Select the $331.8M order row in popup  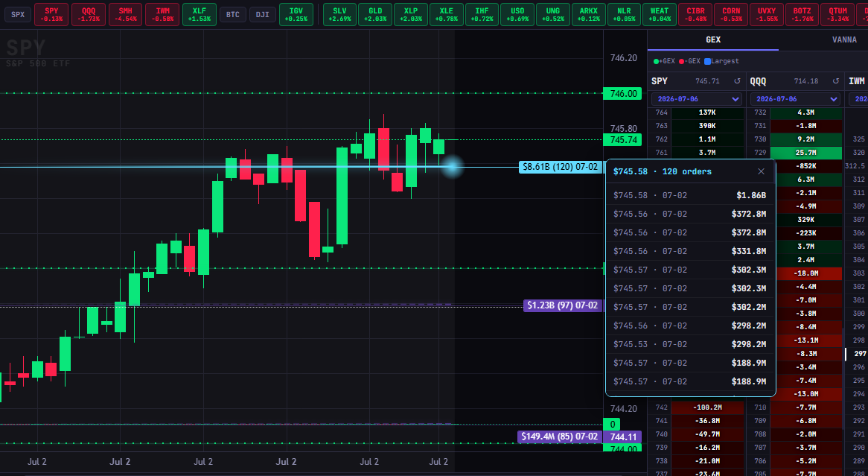pos(690,251)
